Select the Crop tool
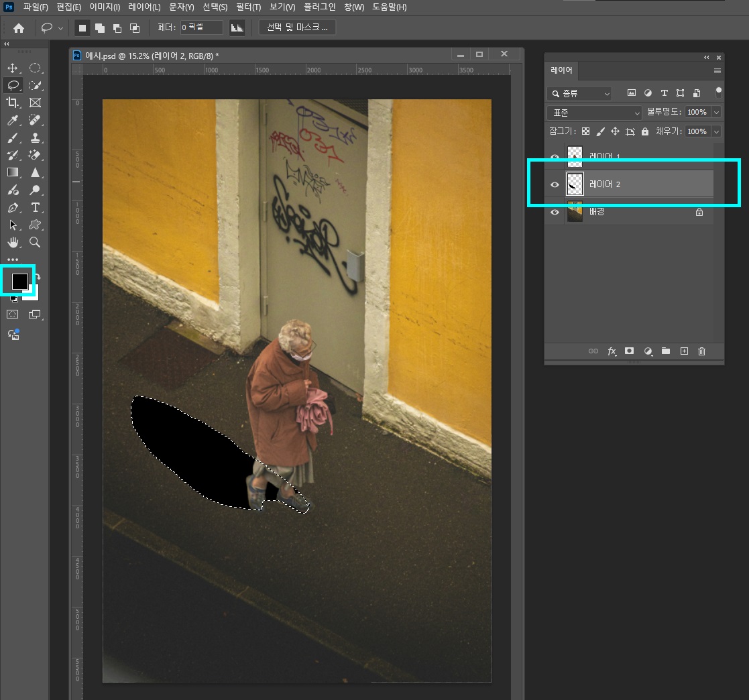 [x=13, y=103]
